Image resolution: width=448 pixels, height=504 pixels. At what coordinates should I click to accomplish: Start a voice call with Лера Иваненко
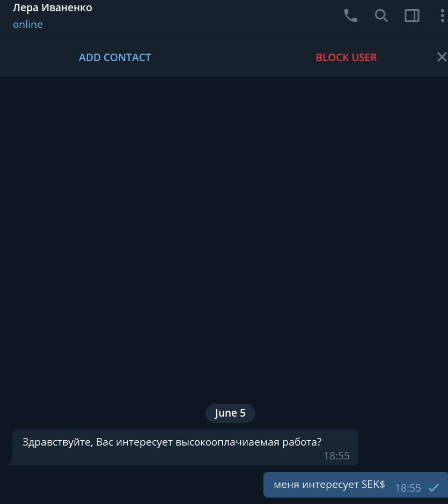[x=350, y=16]
